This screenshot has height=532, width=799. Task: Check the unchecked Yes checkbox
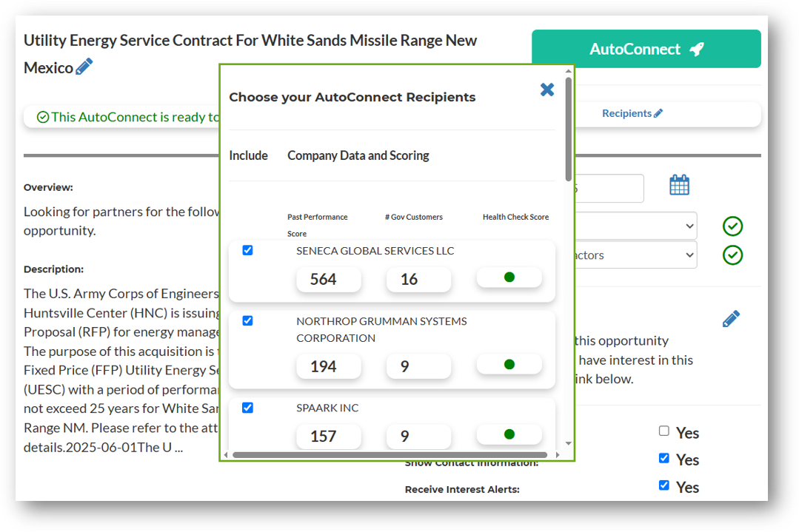(x=664, y=431)
